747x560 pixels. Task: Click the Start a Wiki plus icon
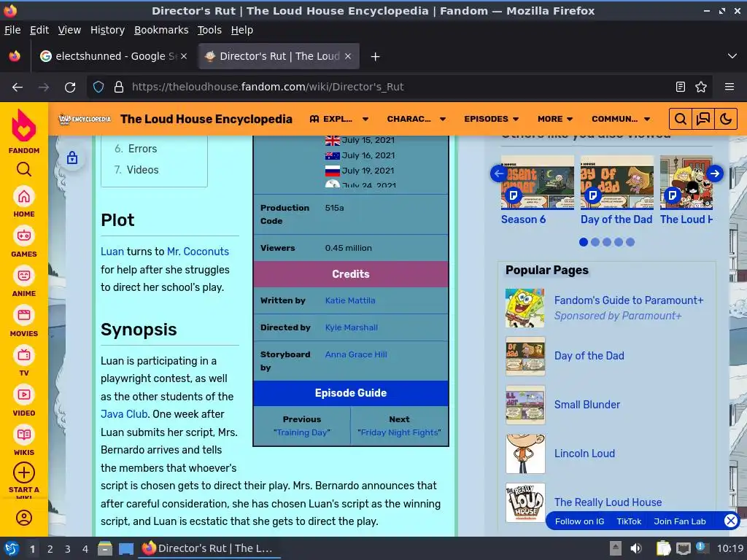(24, 472)
